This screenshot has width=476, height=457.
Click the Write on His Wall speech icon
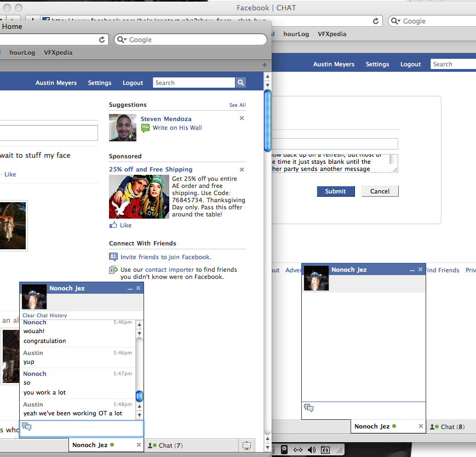tap(145, 128)
